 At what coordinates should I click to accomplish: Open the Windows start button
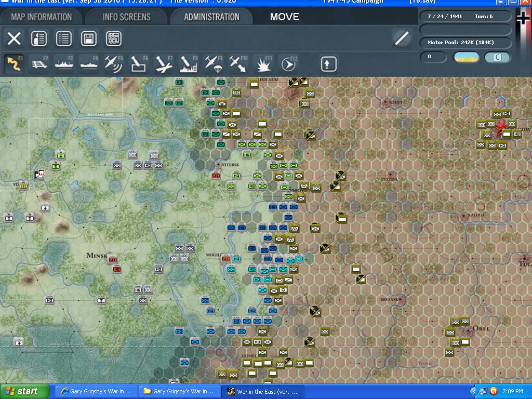point(25,392)
